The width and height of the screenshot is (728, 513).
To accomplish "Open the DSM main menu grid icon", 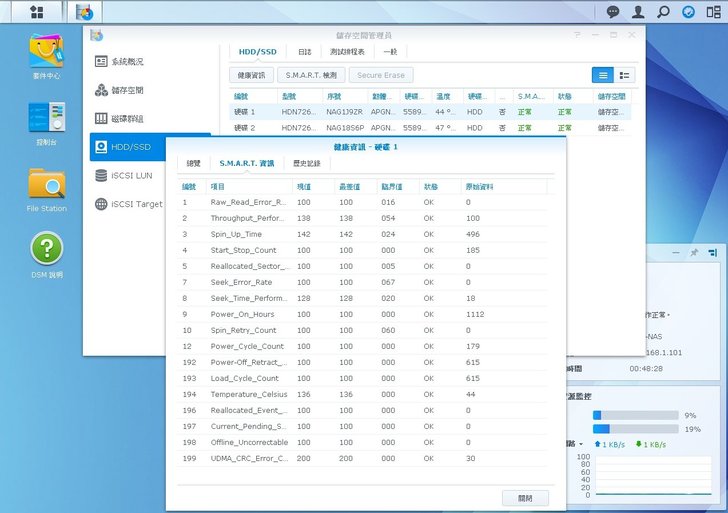I will point(37,12).
